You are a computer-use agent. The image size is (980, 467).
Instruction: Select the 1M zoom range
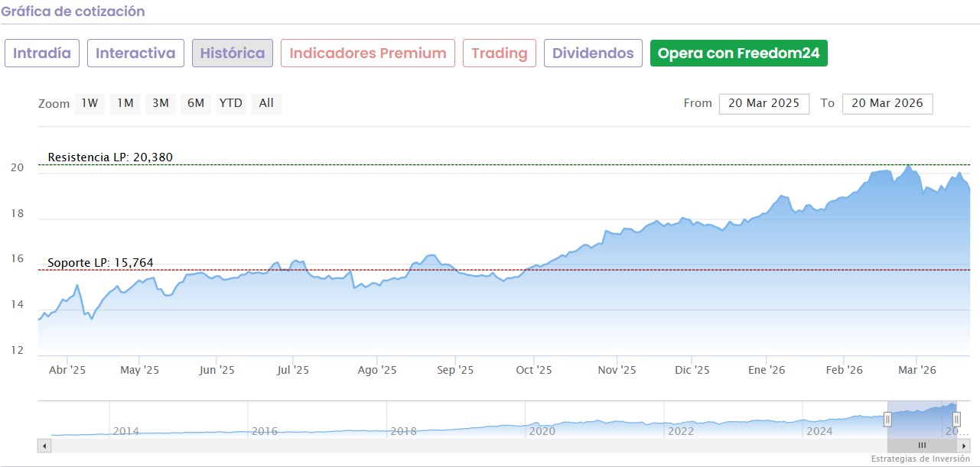tap(125, 103)
